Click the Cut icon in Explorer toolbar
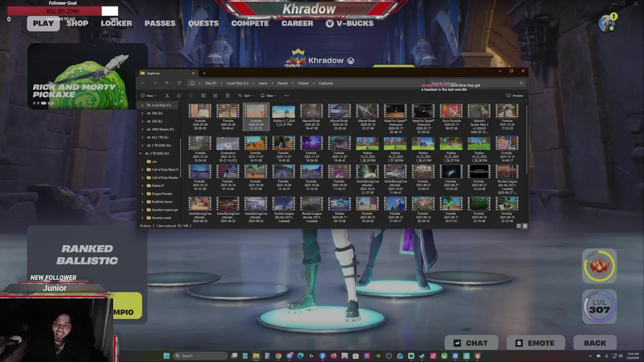 [x=167, y=96]
